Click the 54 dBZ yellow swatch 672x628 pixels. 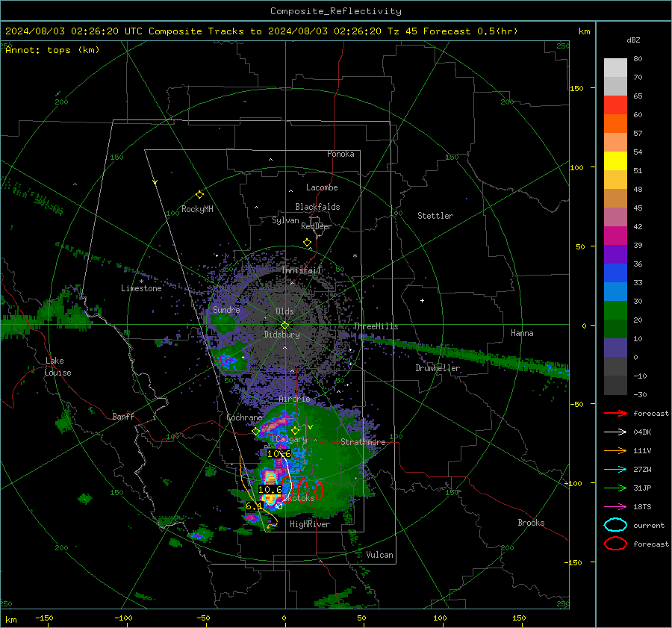[615, 161]
